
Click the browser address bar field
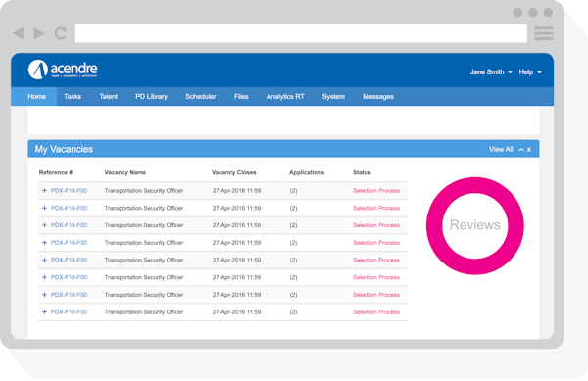click(301, 33)
